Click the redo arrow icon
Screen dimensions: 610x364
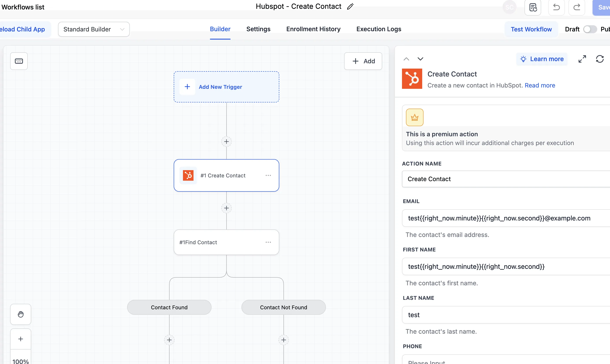[577, 7]
